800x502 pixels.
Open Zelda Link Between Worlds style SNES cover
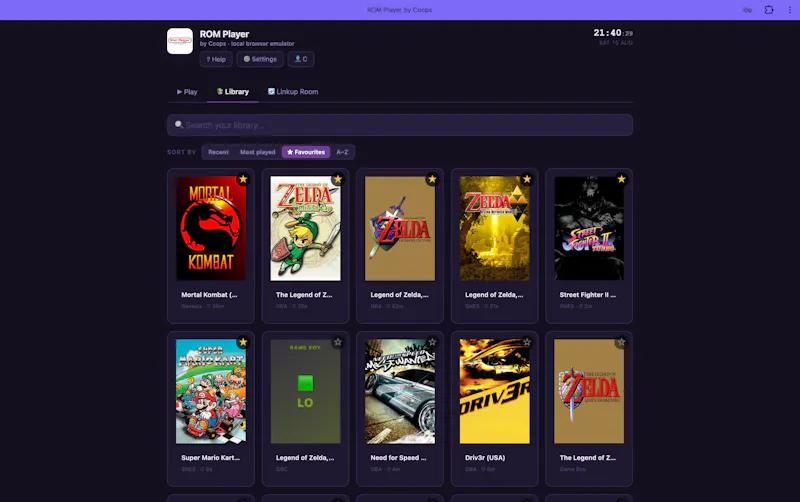click(494, 228)
